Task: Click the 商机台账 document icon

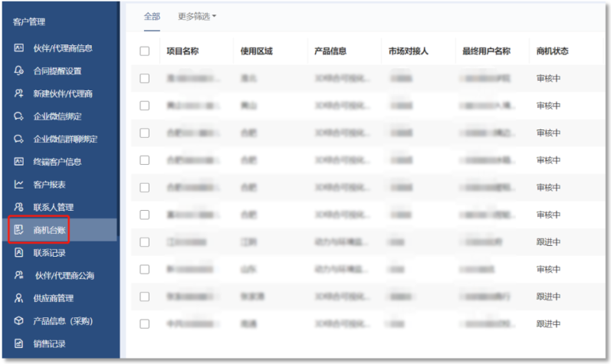Action: (x=19, y=230)
